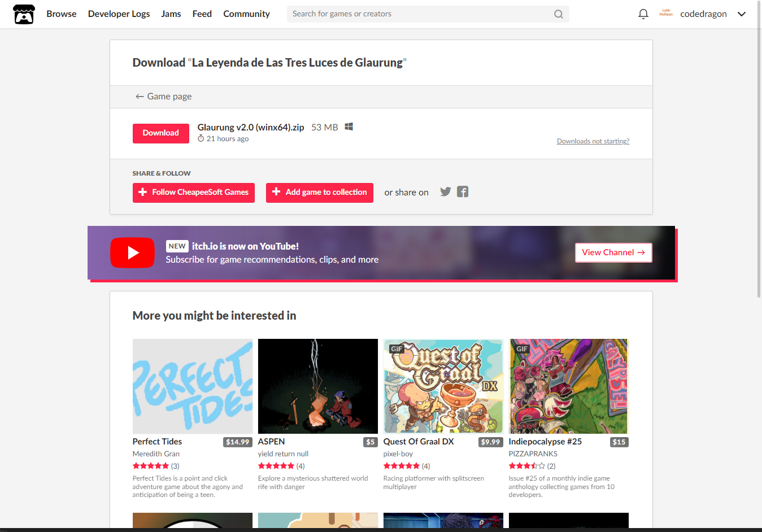
Task: Open author PIZZAPRANKS
Action: [x=533, y=454]
